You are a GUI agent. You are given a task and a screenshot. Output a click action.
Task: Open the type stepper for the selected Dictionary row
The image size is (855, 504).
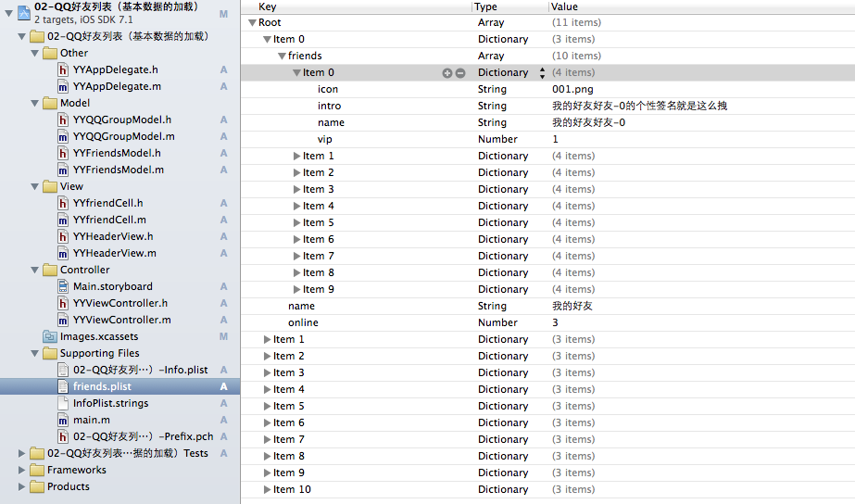[x=542, y=73]
